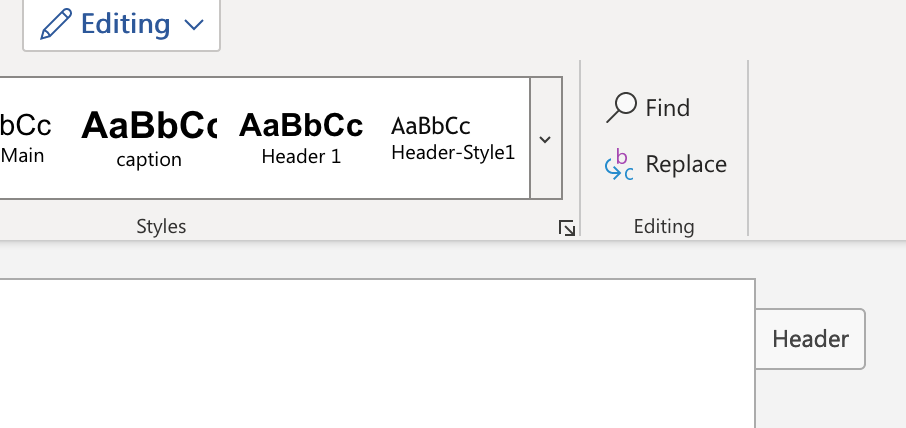Click the Editing group label under Replace

(664, 226)
